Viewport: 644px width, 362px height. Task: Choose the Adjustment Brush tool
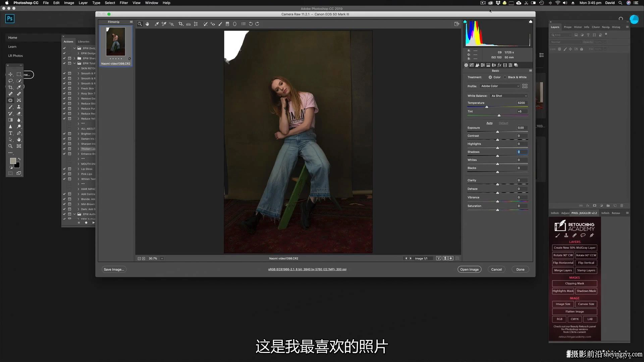click(x=220, y=24)
